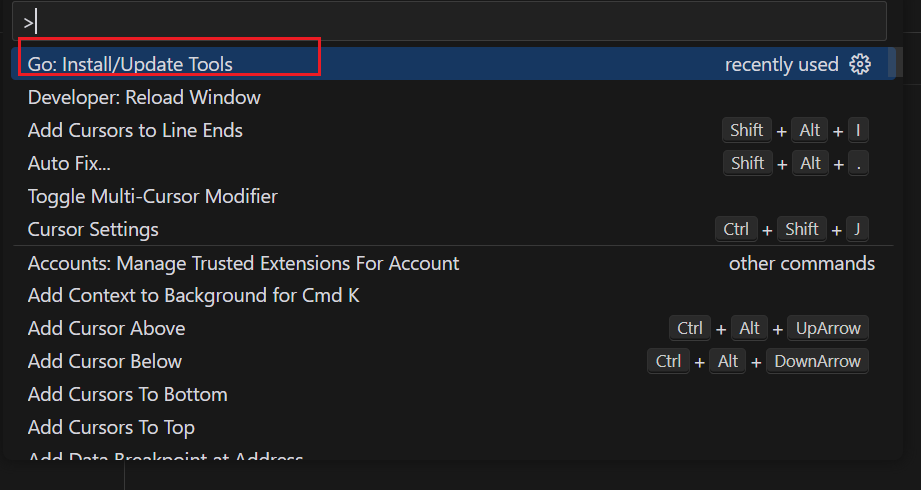Screen dimensions: 921x490
Task: Select Accounts: Manage Trusted Extensions For Account
Action: click(243, 263)
